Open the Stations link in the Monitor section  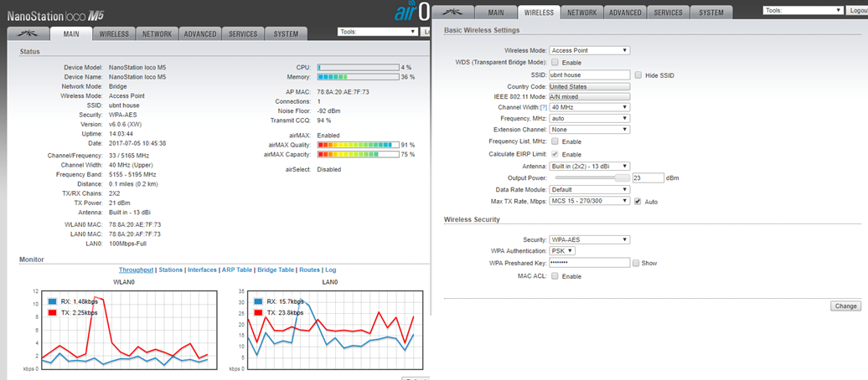(x=170, y=270)
